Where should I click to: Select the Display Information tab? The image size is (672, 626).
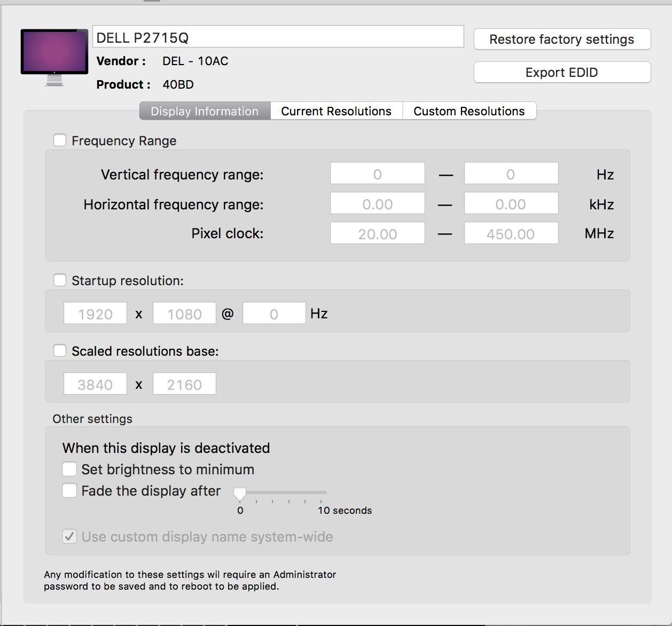pos(205,111)
